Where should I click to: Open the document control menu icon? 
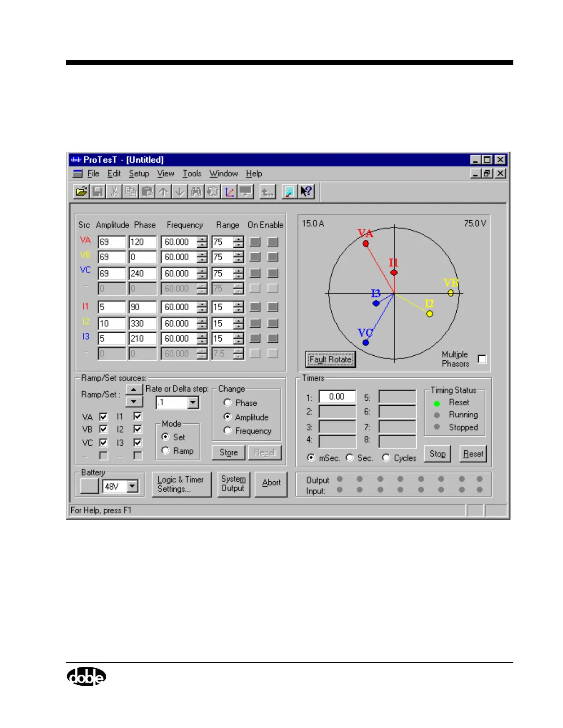tap(78, 174)
